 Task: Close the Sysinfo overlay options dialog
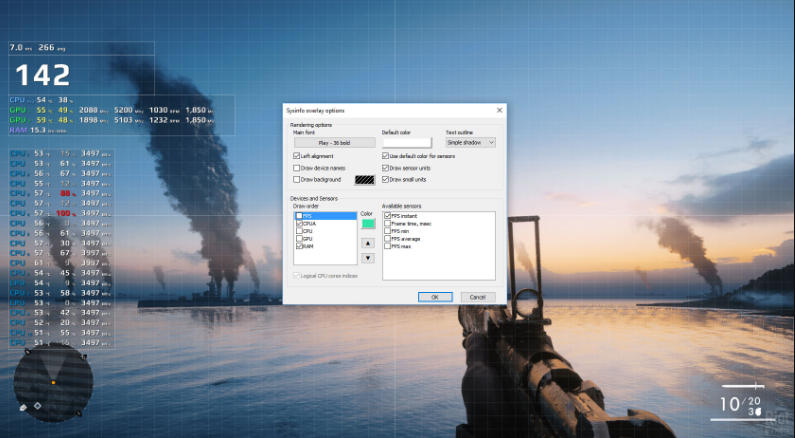(x=498, y=109)
